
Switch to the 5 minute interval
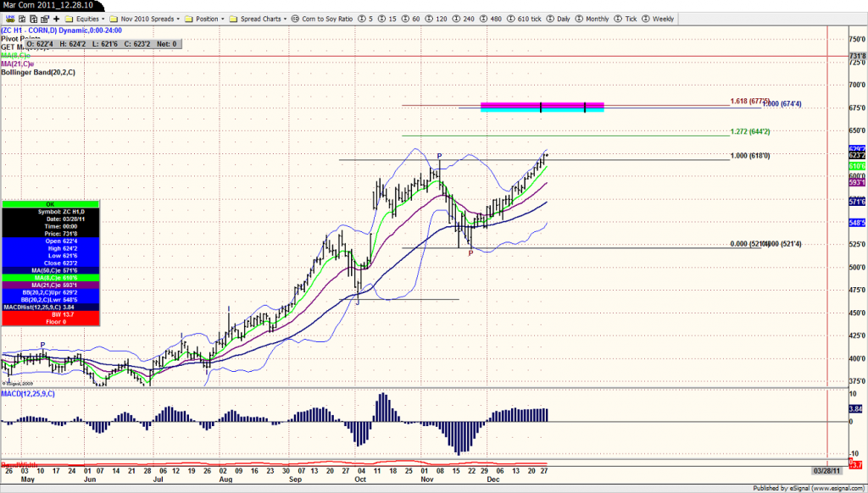click(366, 19)
